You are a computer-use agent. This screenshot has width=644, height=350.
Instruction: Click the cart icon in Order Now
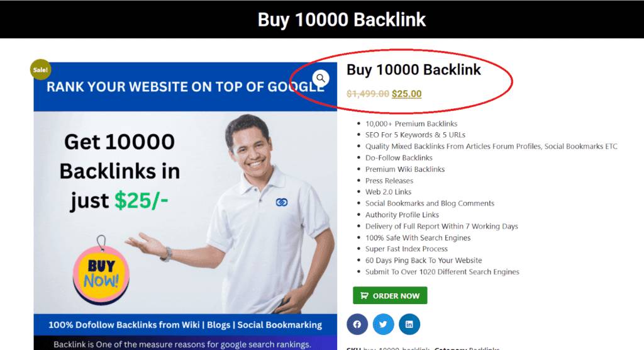click(364, 295)
